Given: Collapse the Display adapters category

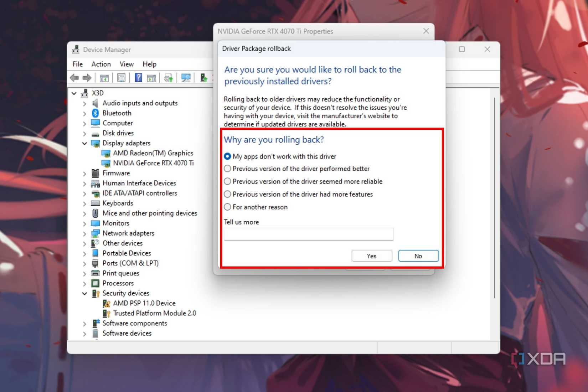Looking at the screenshot, I should (x=84, y=143).
